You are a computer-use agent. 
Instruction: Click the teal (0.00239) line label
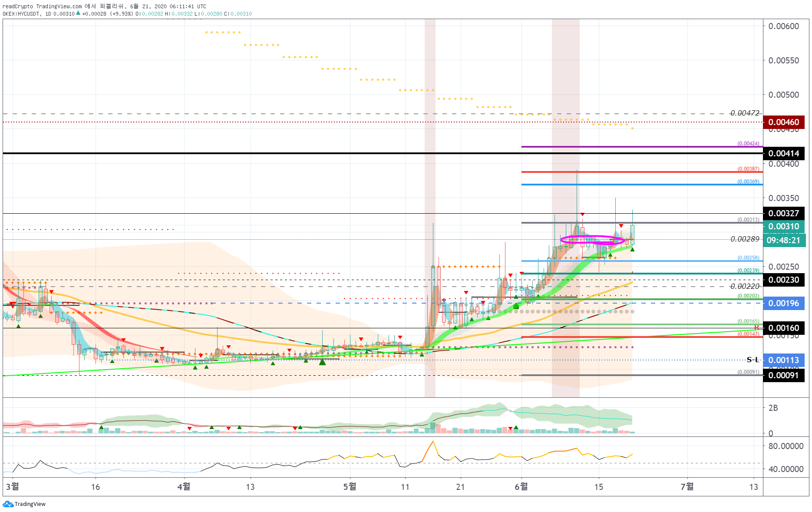[748, 270]
